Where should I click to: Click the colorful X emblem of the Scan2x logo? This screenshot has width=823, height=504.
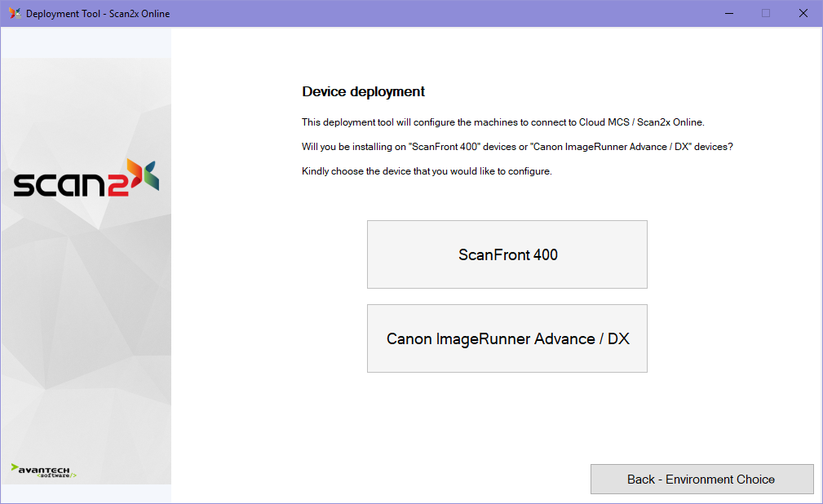143,175
